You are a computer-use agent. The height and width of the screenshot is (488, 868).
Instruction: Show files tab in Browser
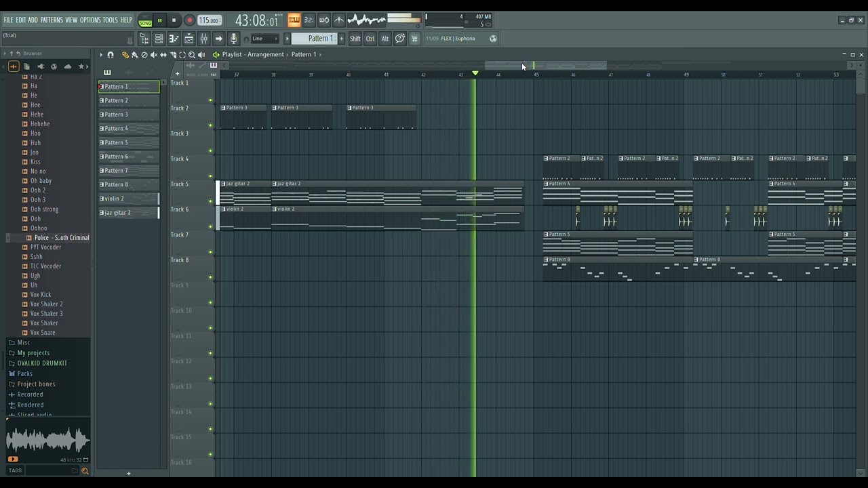coord(26,66)
